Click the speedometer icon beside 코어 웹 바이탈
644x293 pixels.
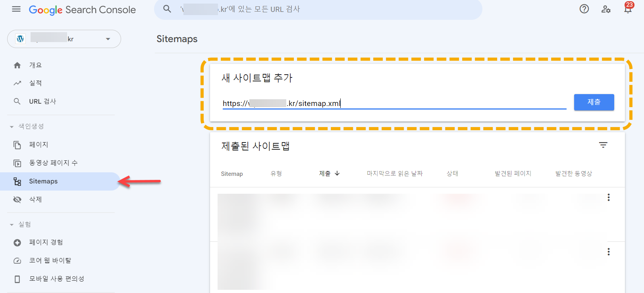17,261
